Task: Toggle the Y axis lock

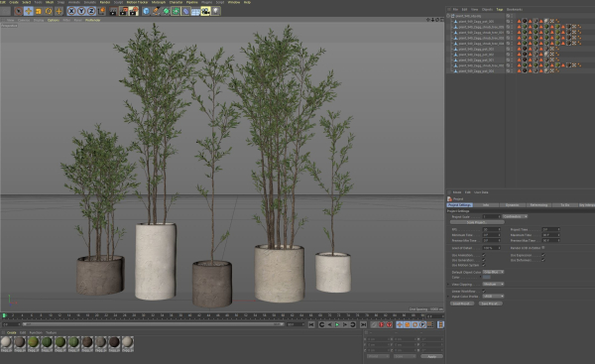Action: click(x=81, y=11)
